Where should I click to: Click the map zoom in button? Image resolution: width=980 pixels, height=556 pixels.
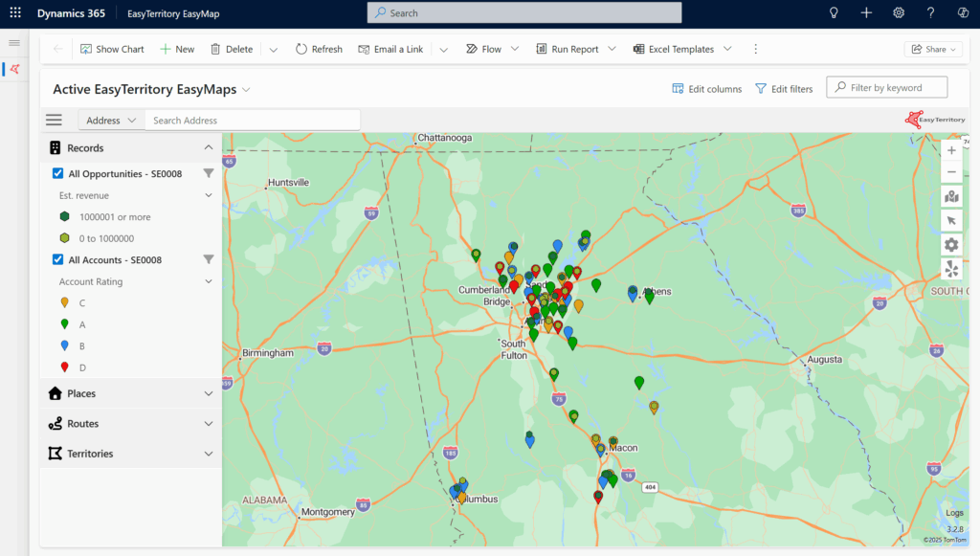click(x=950, y=150)
